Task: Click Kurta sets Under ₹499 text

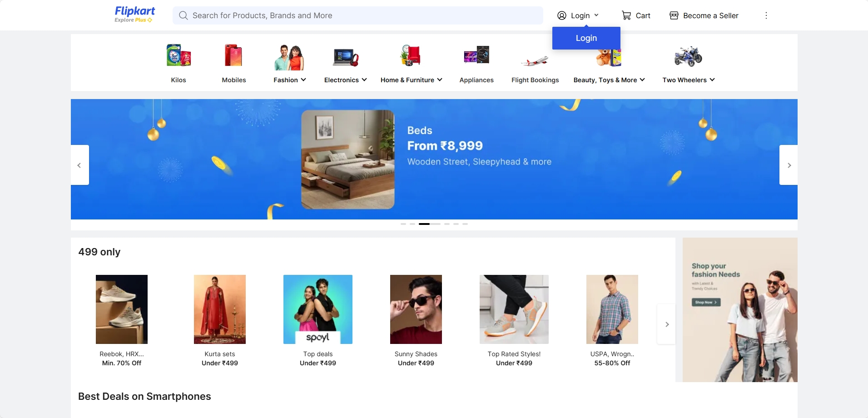Action: point(220,358)
